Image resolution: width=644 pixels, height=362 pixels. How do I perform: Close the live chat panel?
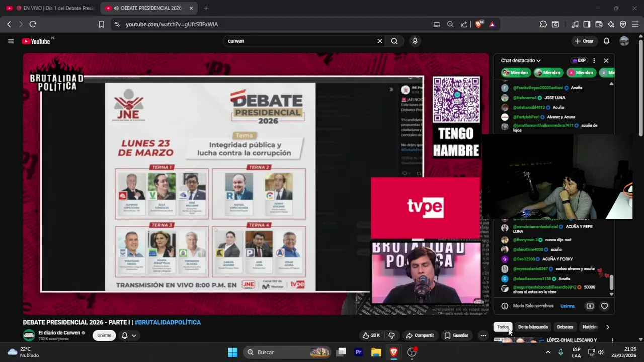(x=606, y=60)
